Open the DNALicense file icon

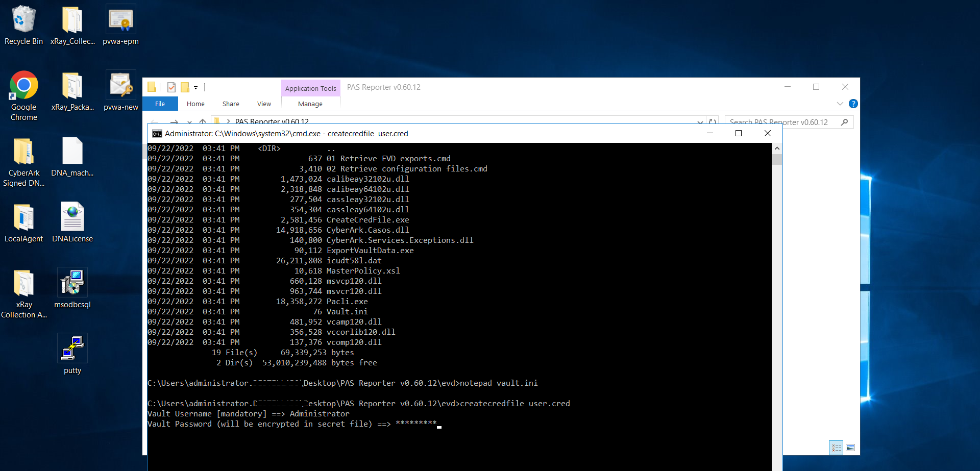tap(72, 223)
